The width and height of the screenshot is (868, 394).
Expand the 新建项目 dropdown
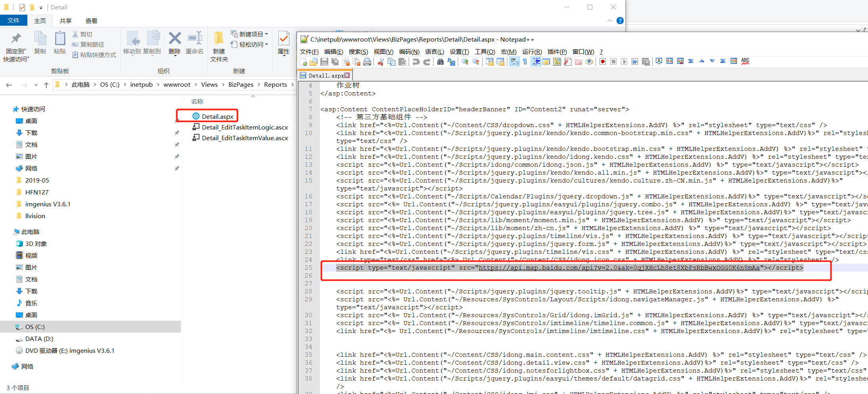coord(266,34)
